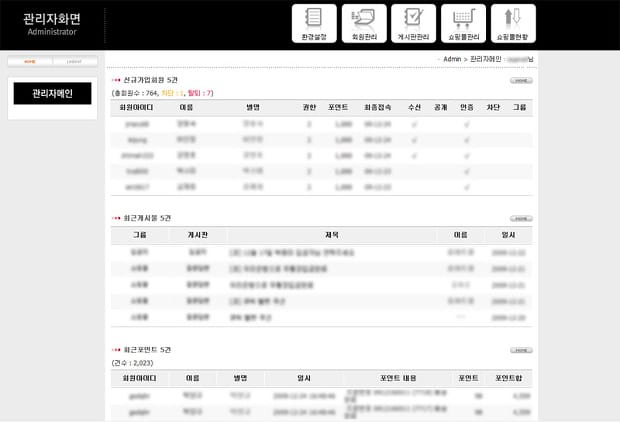Click the 건수 : 2,023 text

(132, 363)
